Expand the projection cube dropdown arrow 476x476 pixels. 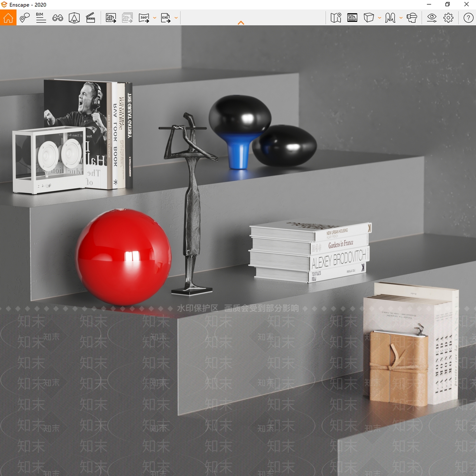click(379, 18)
